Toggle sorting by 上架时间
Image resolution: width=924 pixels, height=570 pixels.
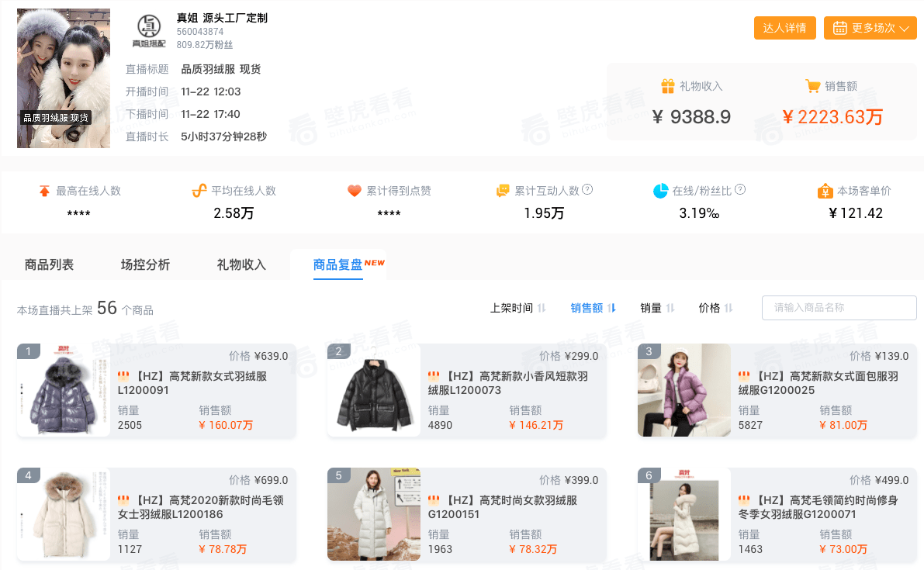tap(518, 308)
